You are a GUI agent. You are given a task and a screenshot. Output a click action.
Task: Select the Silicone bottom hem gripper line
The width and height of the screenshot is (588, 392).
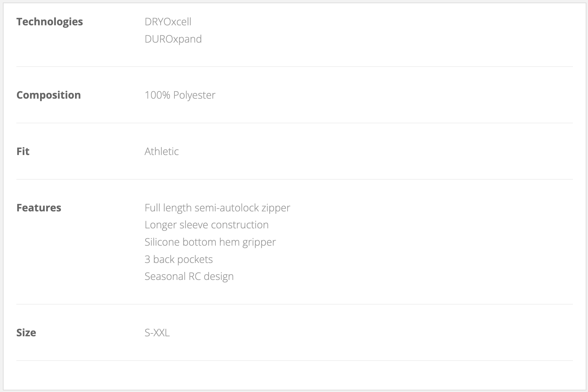coord(210,242)
